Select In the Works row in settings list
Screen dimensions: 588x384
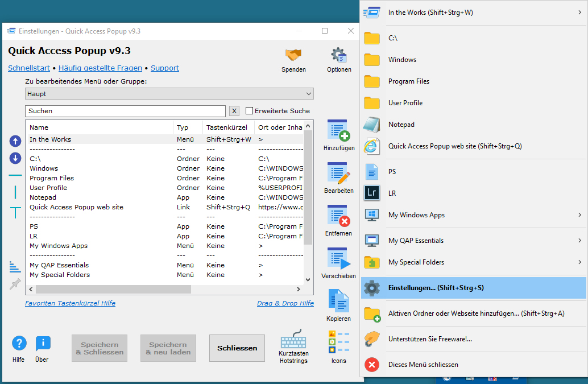tap(165, 139)
